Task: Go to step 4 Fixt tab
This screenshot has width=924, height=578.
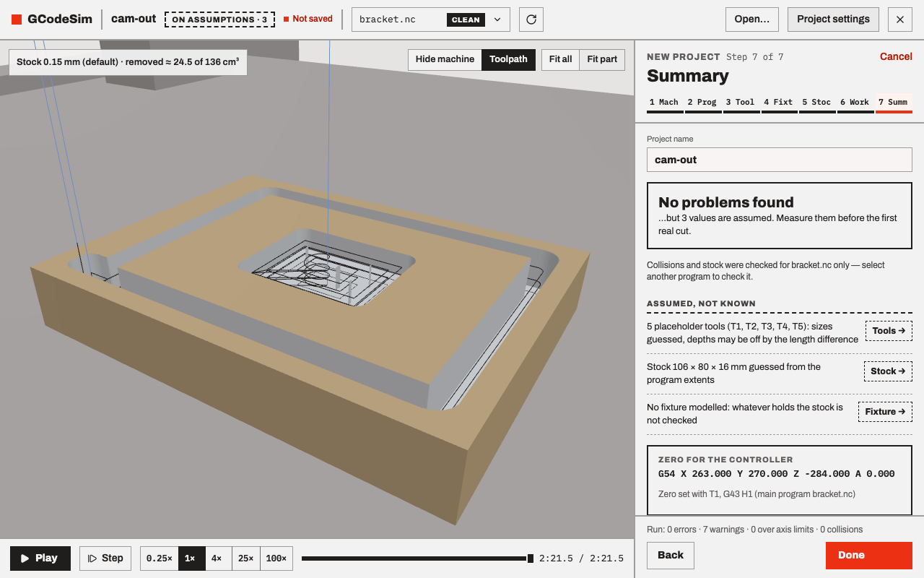Action: click(779, 103)
